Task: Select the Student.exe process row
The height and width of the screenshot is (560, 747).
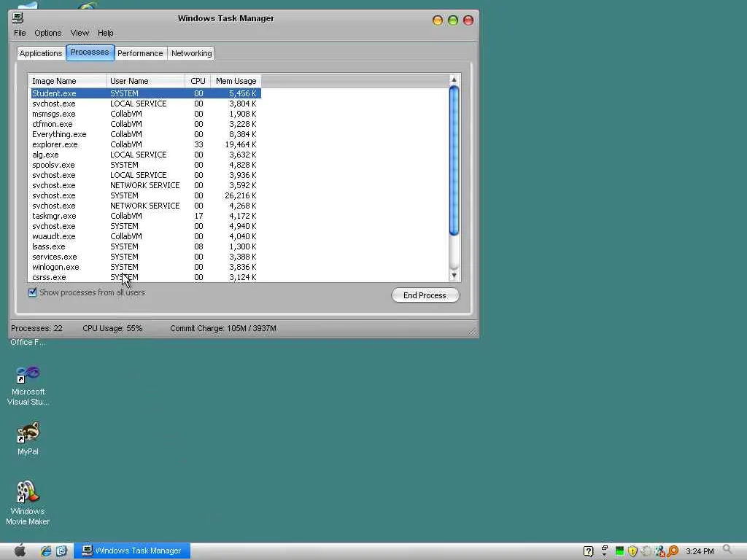Action: click(146, 93)
